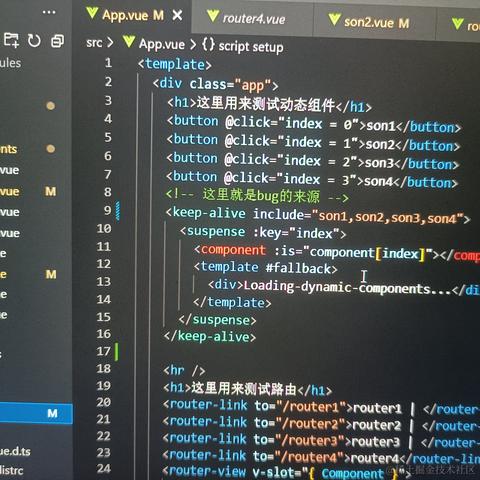Image resolution: width=480 pixels, height=480 pixels.
Task: Click the son1 button code line
Action: (x=314, y=124)
